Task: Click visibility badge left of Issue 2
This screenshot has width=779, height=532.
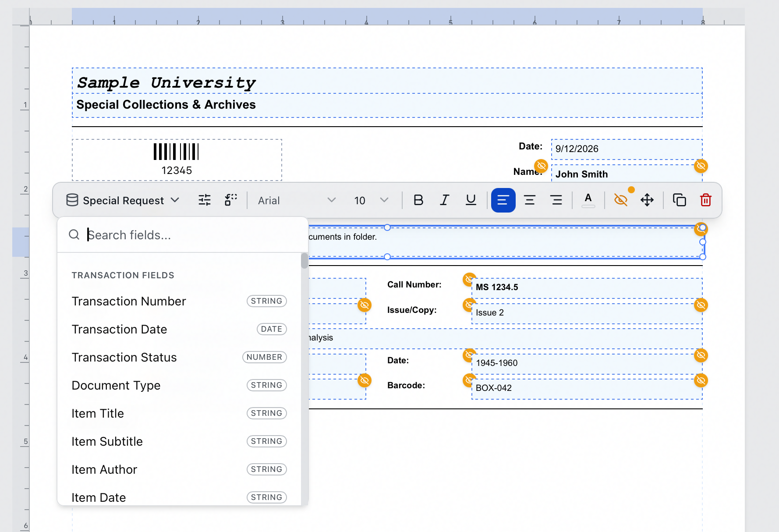Action: point(469,305)
